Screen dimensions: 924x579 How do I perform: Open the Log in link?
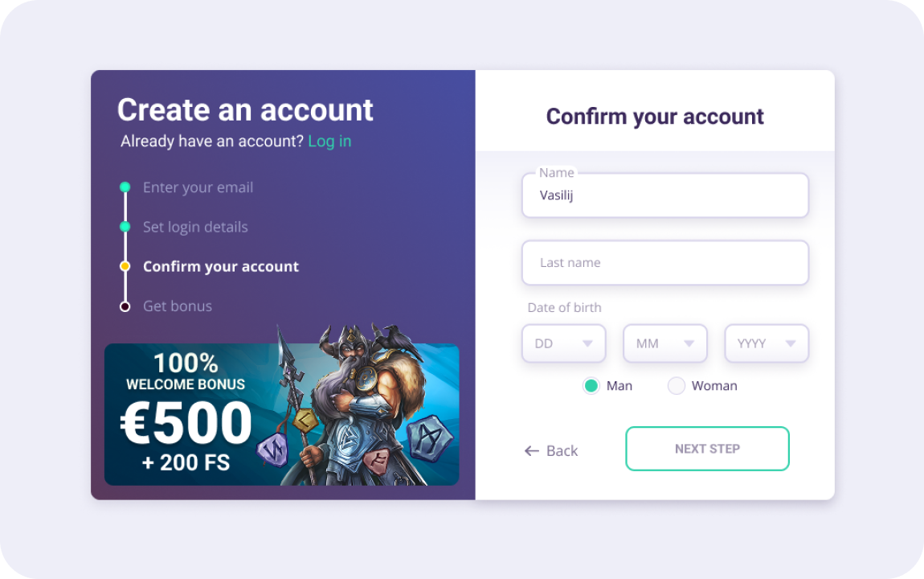pyautogui.click(x=329, y=141)
